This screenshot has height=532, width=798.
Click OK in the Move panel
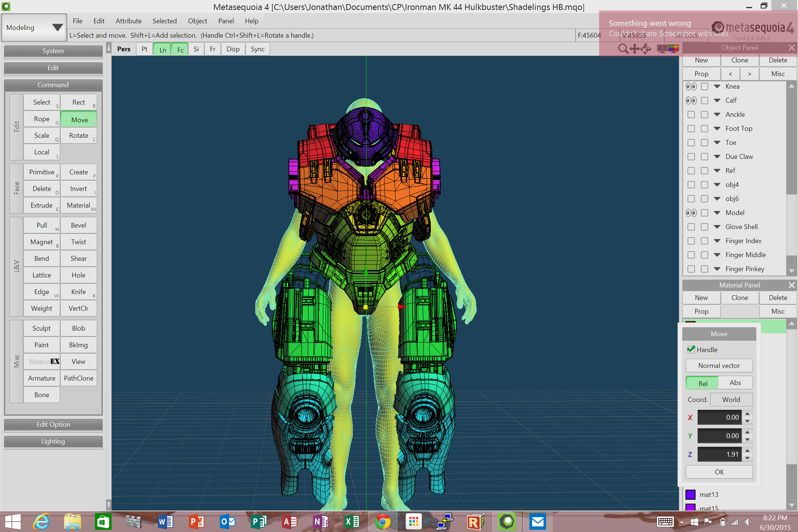719,472
